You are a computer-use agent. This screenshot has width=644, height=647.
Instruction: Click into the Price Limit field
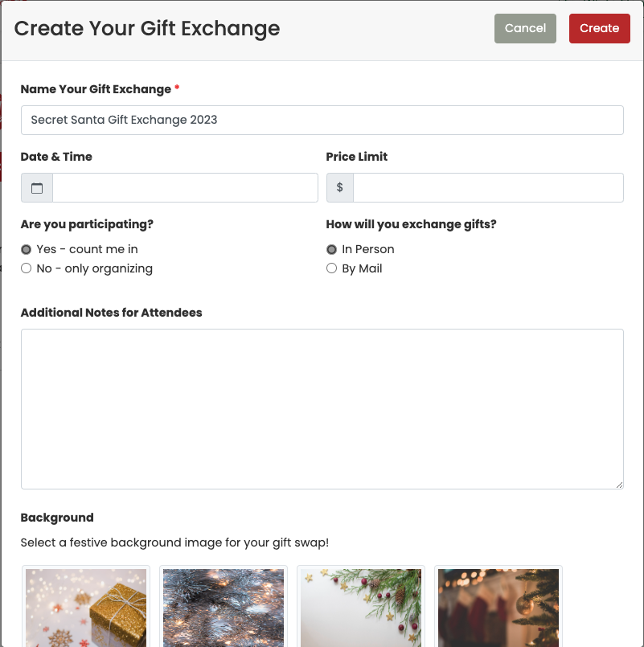[488, 188]
